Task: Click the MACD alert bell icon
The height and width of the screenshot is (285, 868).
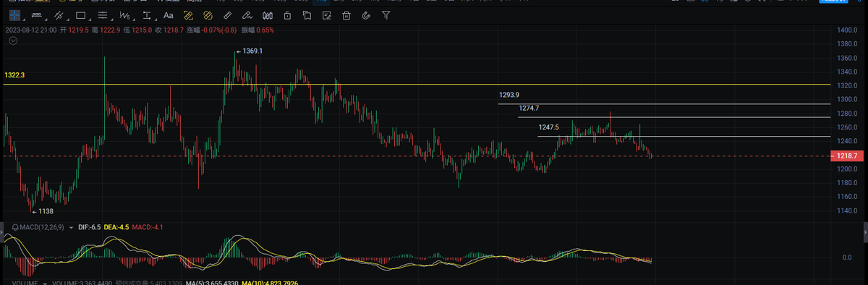Action: [14, 227]
